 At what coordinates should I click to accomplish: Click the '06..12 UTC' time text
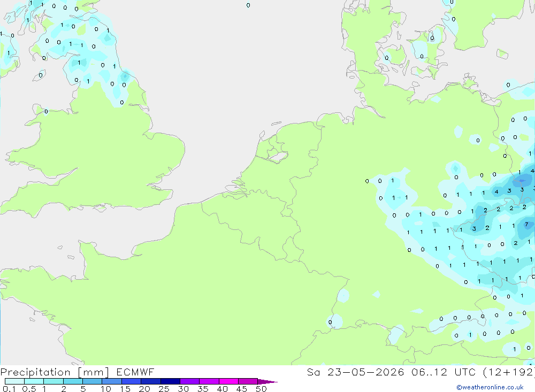443,372
